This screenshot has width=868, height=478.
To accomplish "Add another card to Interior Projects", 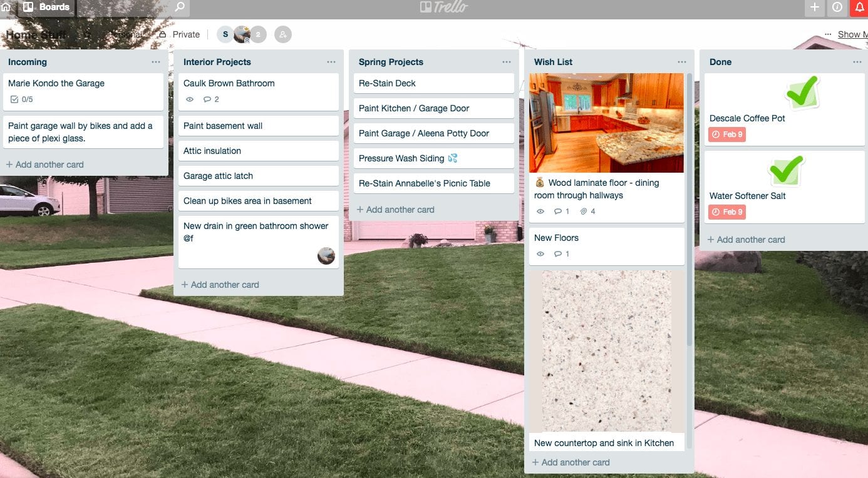I will [x=220, y=285].
